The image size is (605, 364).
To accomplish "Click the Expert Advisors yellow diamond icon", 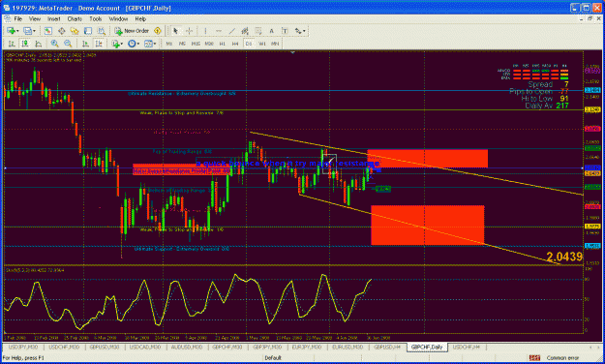I will click(x=158, y=31).
